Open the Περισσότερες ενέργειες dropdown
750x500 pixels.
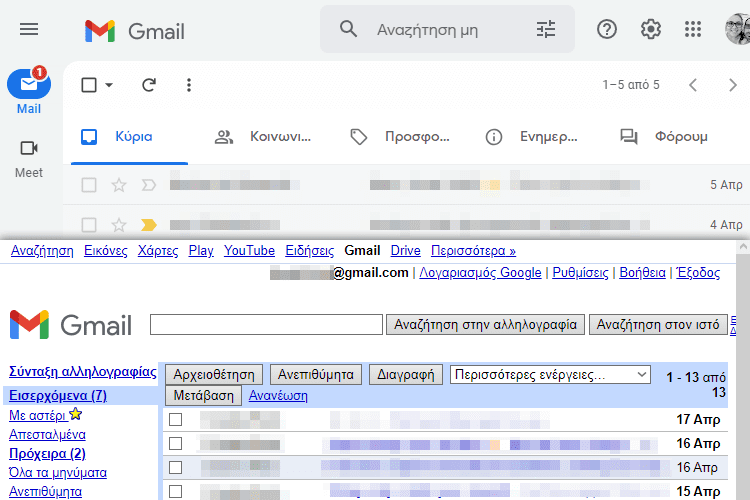pyautogui.click(x=550, y=374)
